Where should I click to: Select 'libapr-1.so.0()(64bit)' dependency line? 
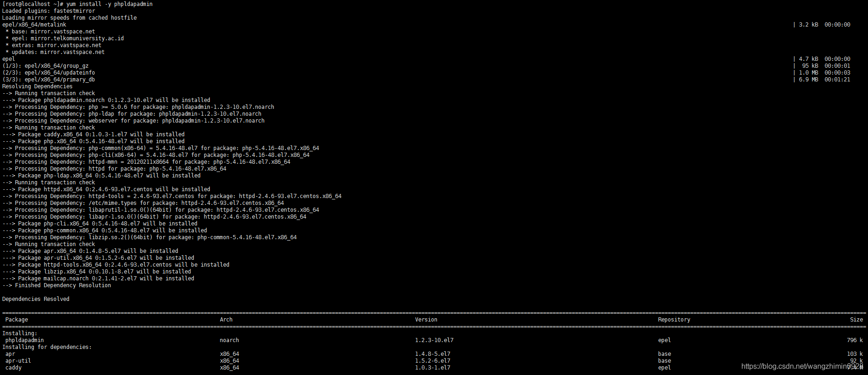154,217
